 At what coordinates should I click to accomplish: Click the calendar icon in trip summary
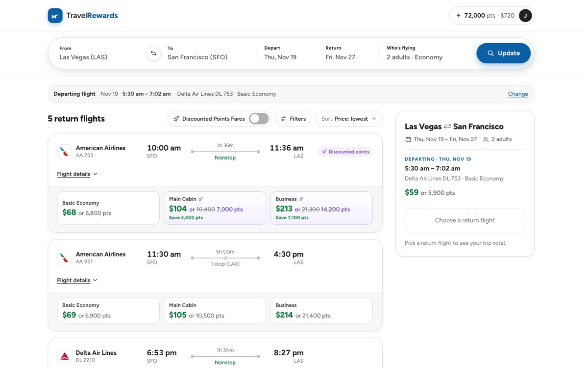(x=408, y=139)
